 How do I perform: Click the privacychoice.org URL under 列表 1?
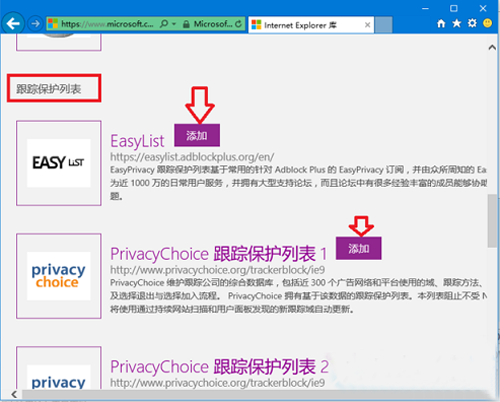[217, 270]
